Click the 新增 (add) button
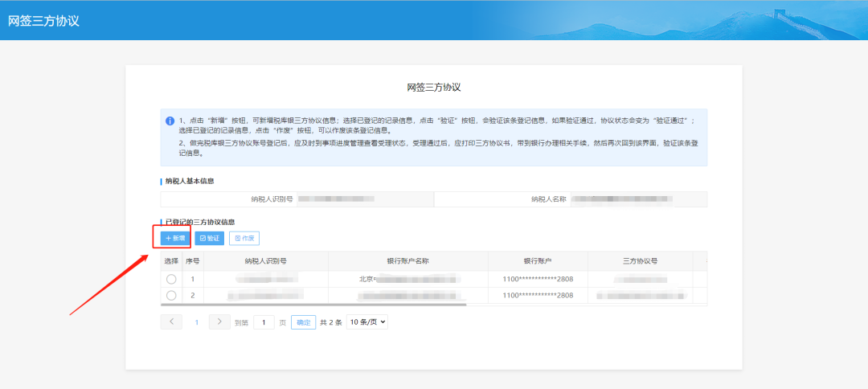868x389 pixels. (x=174, y=238)
